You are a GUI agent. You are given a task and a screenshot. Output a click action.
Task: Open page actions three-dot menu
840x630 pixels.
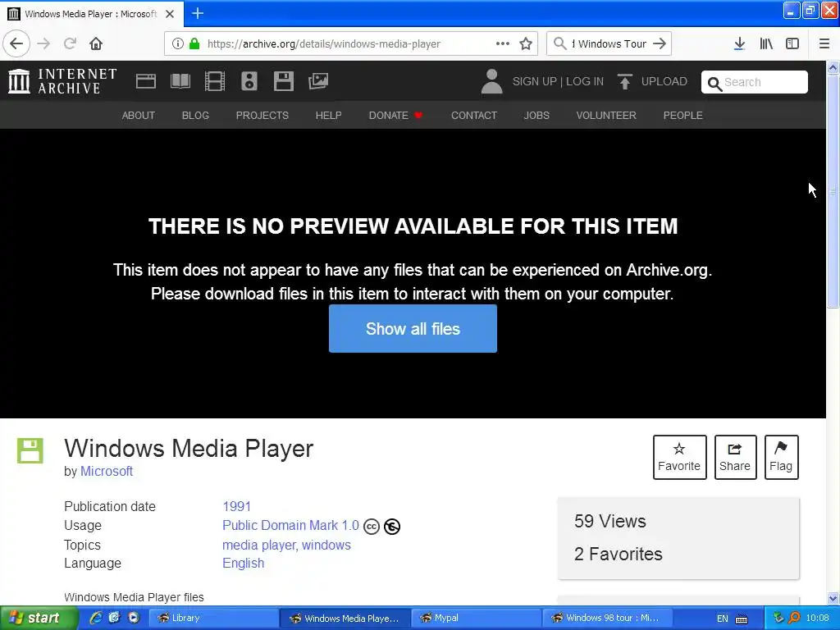(503, 44)
